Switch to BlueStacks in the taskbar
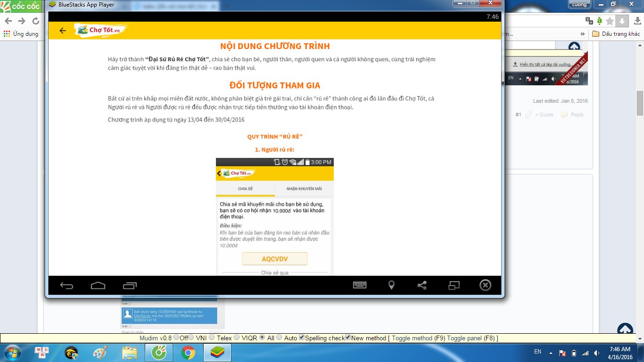Screen dimensions: 644x362 coord(217,353)
